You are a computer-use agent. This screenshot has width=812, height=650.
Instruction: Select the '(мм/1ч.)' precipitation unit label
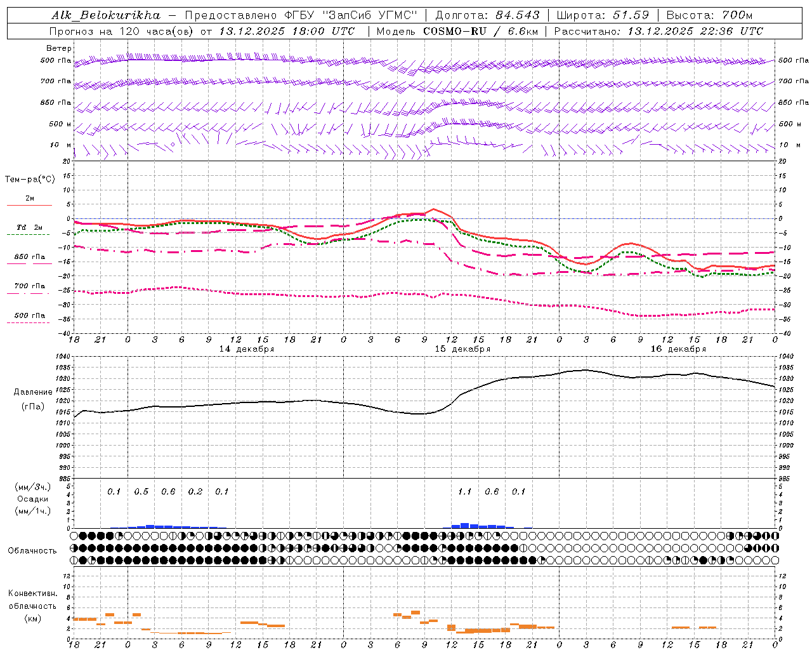click(x=33, y=512)
